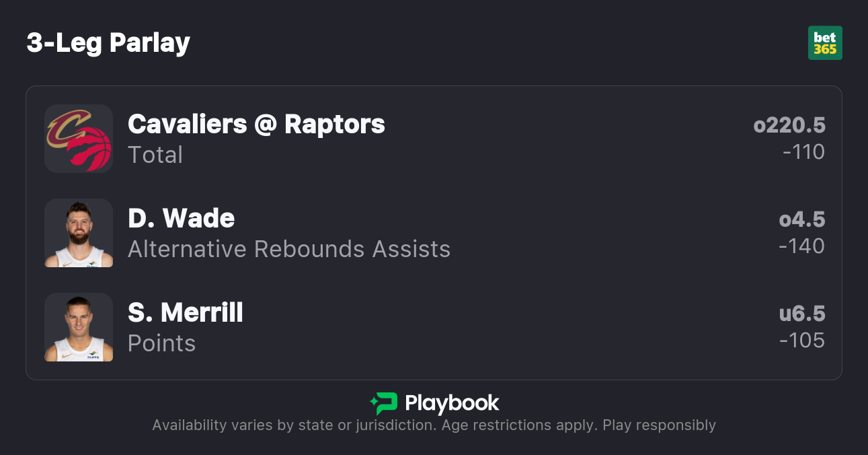The width and height of the screenshot is (868, 455).
Task: Click the Points market label
Action: [161, 343]
